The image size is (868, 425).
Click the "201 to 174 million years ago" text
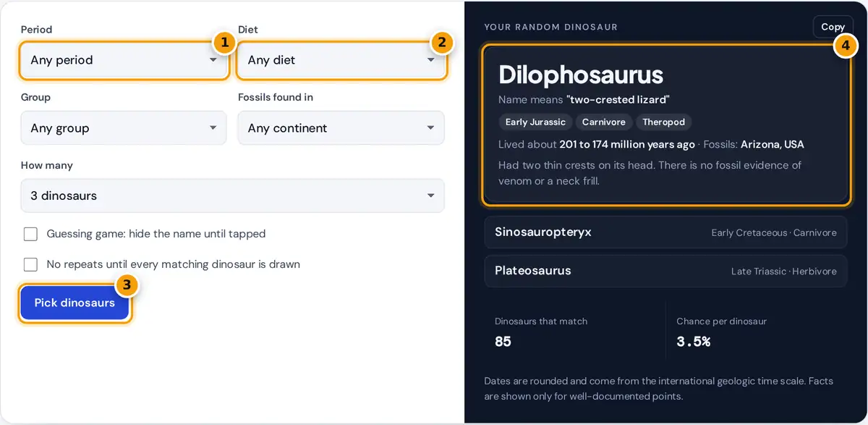pos(627,144)
